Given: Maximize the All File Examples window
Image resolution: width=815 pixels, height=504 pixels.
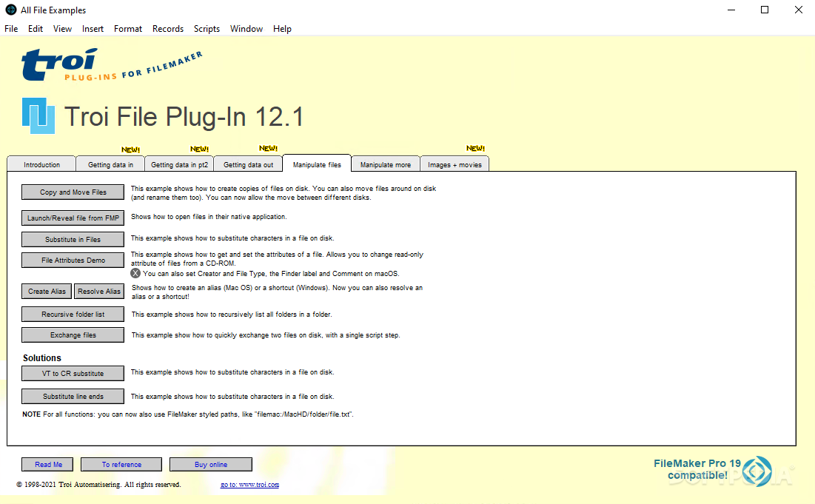Looking at the screenshot, I should click(x=765, y=10).
